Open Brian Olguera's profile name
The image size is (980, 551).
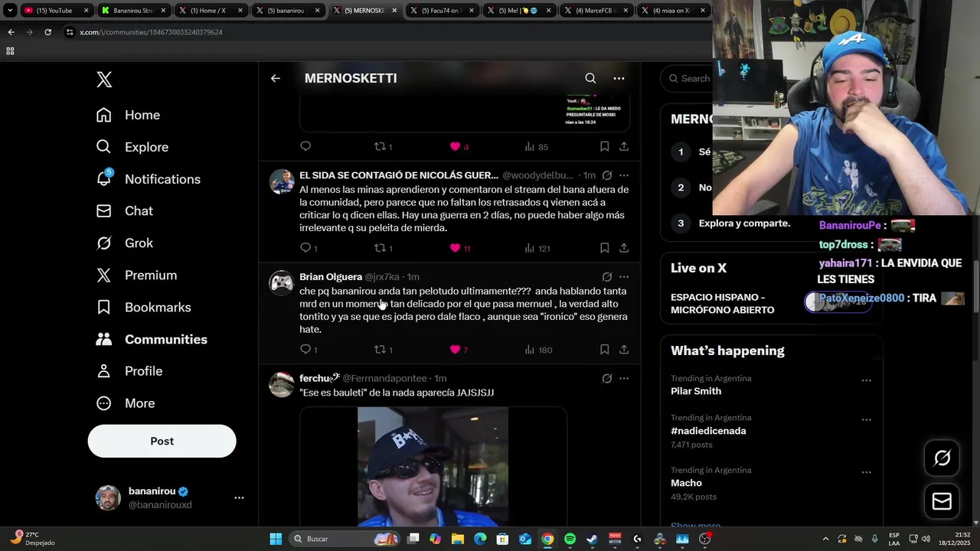pyautogui.click(x=331, y=277)
